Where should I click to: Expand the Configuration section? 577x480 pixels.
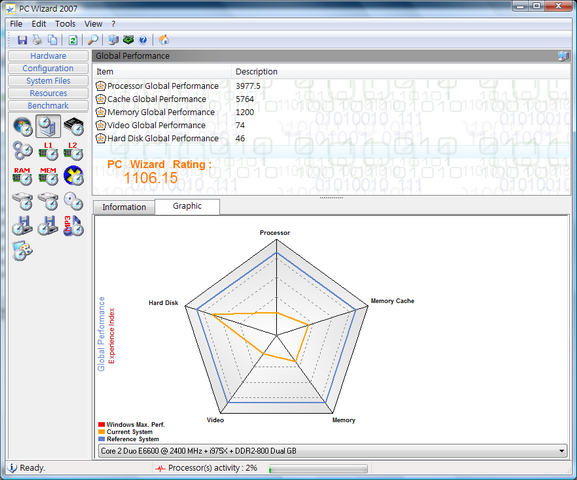point(48,68)
